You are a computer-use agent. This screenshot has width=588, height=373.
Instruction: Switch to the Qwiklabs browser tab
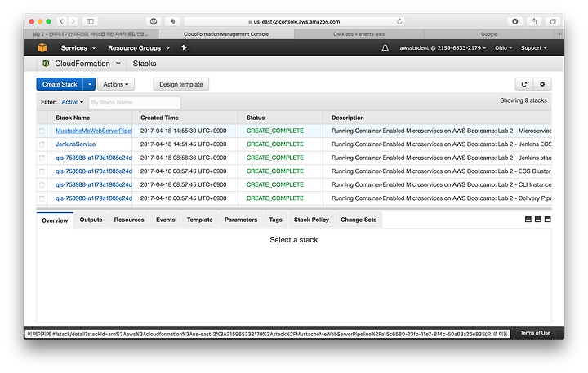click(359, 34)
